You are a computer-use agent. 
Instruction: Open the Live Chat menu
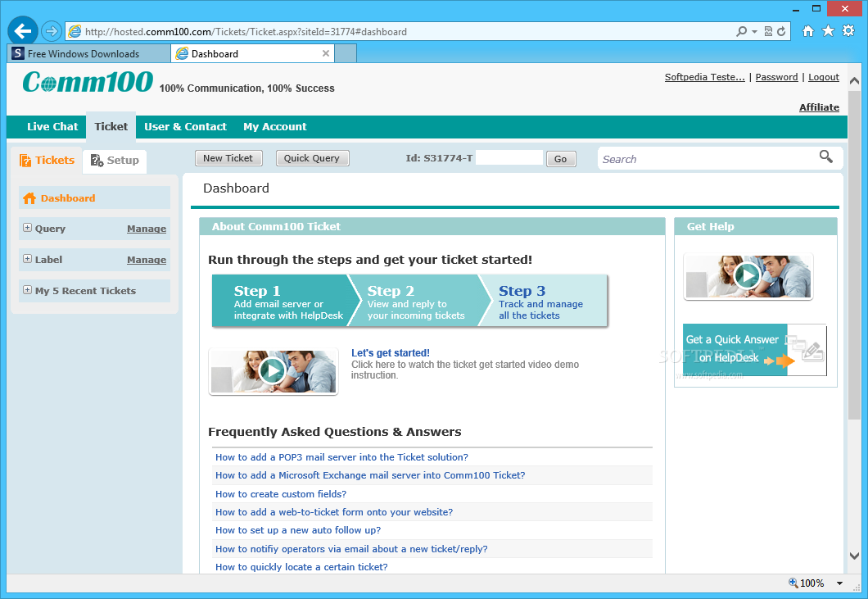pyautogui.click(x=52, y=126)
